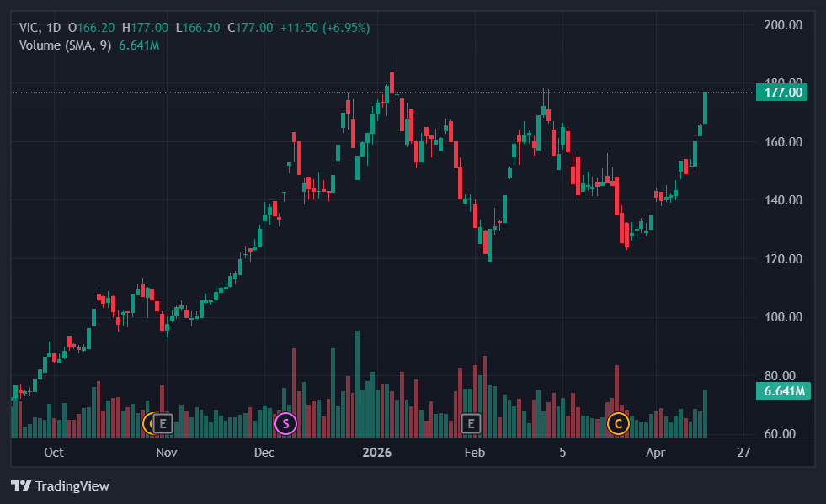Click the Oct label on time axis
Image resolution: width=826 pixels, height=504 pixels.
[x=53, y=453]
